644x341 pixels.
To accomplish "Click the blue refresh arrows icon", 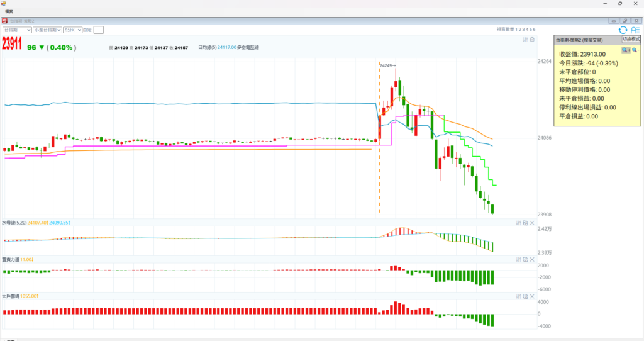I will pyautogui.click(x=623, y=30).
